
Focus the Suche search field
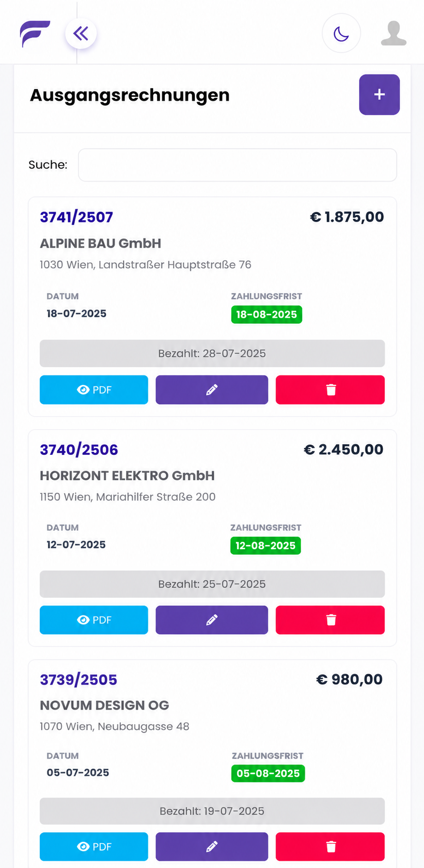point(237,165)
